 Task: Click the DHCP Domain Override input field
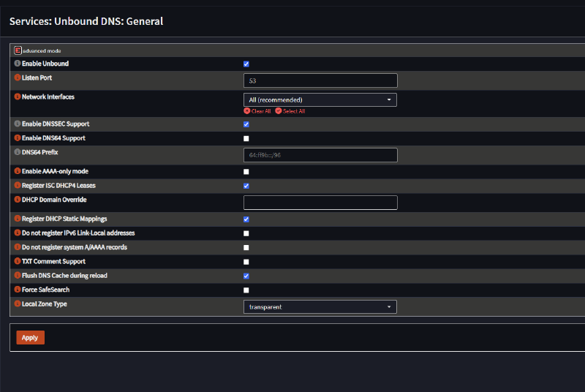(320, 203)
